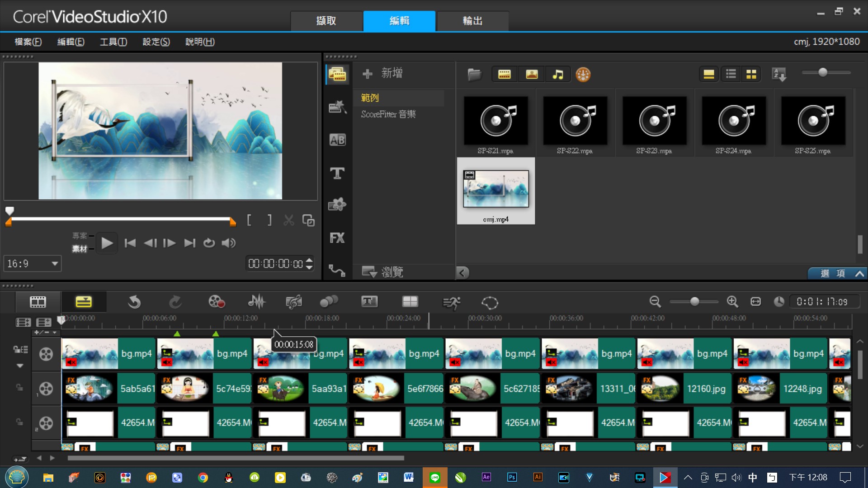
Task: Collapse the library folder panel arrow
Action: (x=462, y=272)
